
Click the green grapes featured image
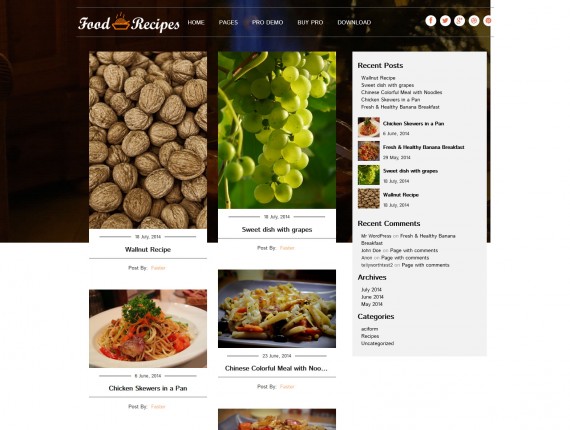pos(277,130)
